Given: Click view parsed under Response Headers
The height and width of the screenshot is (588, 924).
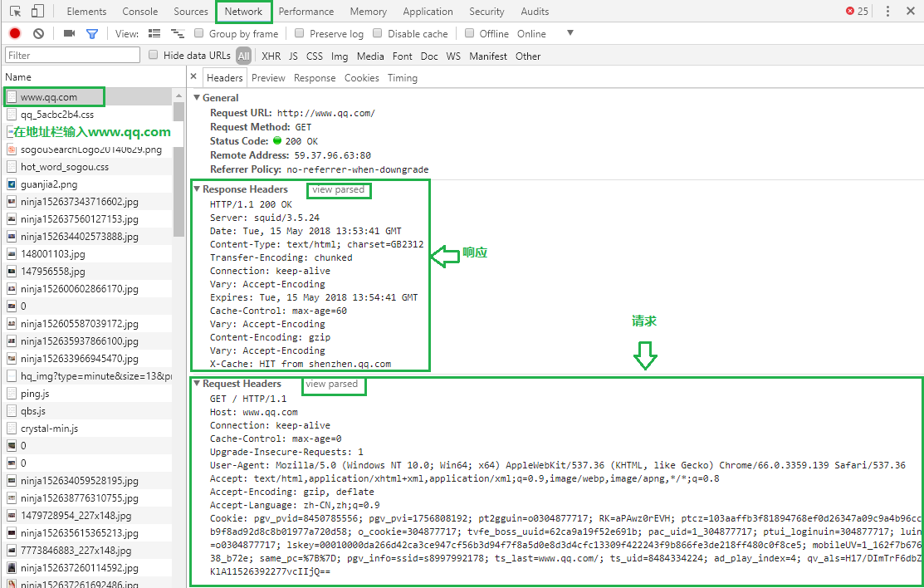Looking at the screenshot, I should (338, 190).
